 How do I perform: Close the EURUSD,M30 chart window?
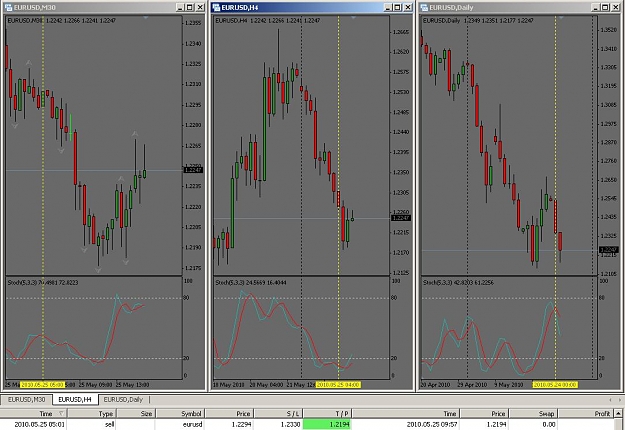click(200, 7)
